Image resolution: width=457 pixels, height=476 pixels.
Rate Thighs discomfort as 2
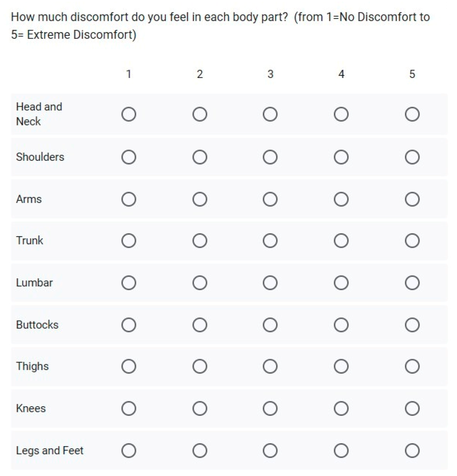pyautogui.click(x=199, y=367)
